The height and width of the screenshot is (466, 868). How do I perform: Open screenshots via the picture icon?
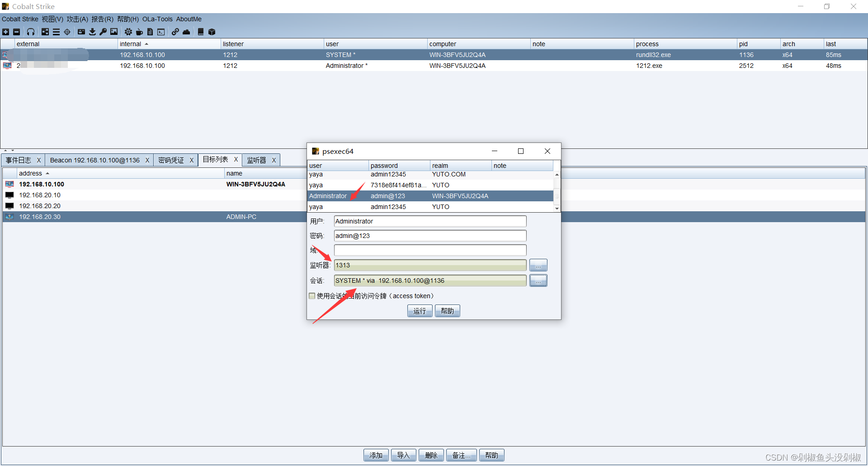114,32
